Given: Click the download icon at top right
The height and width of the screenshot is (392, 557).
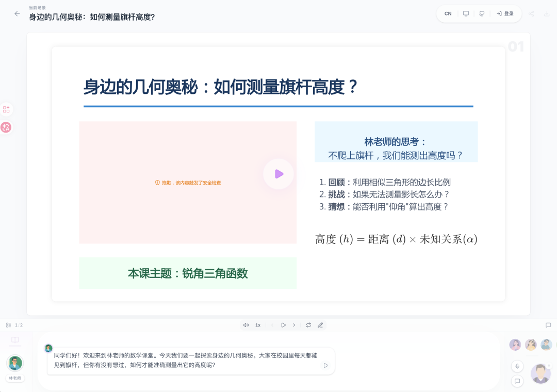Looking at the screenshot, I should pyautogui.click(x=548, y=13).
